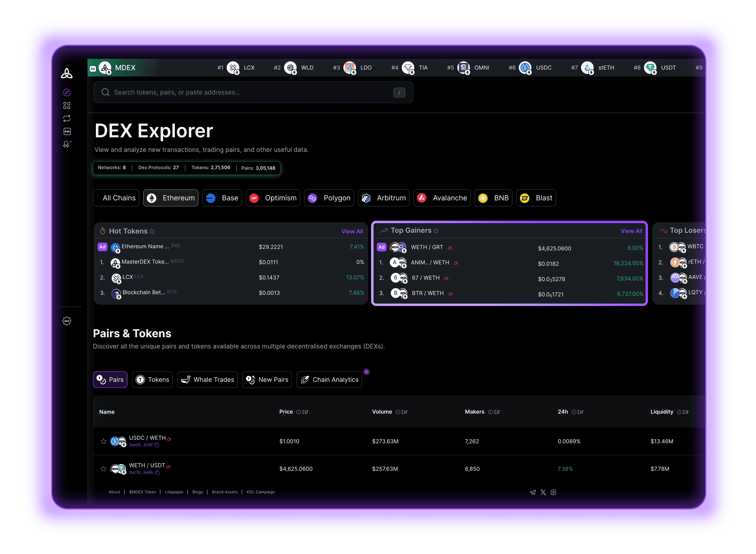This screenshot has height=554, width=756.
Task: Click the X social icon in footer
Action: (x=543, y=492)
